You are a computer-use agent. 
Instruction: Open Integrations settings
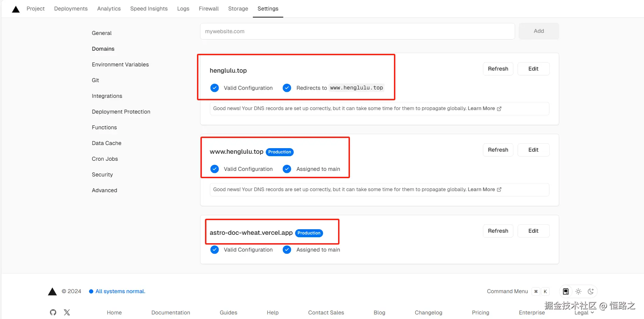tap(107, 96)
